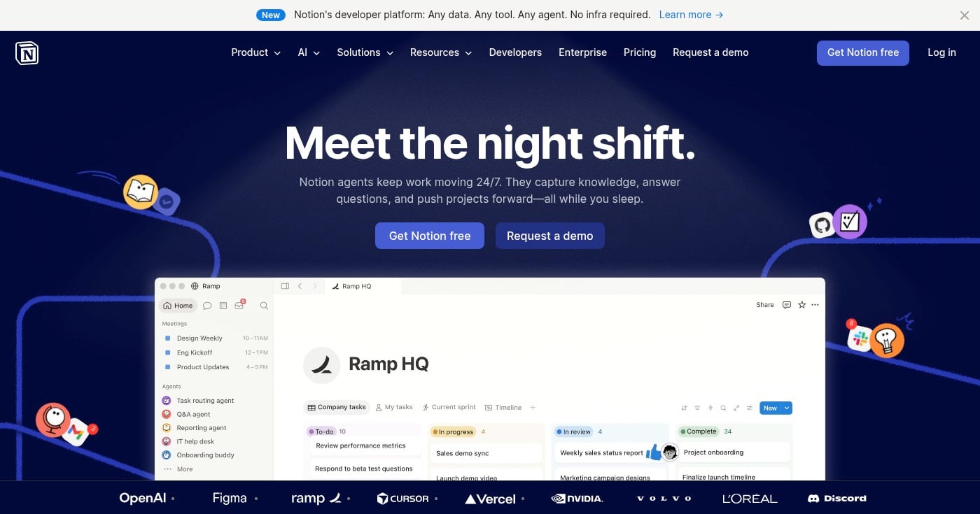Expand More agents in the sidebar
Image resolution: width=980 pixels, height=514 pixels.
(178, 469)
